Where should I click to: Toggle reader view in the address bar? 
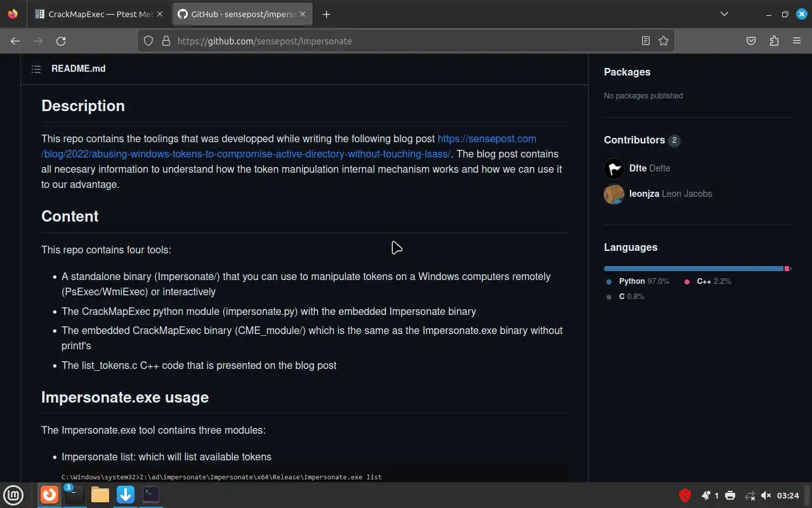646,41
